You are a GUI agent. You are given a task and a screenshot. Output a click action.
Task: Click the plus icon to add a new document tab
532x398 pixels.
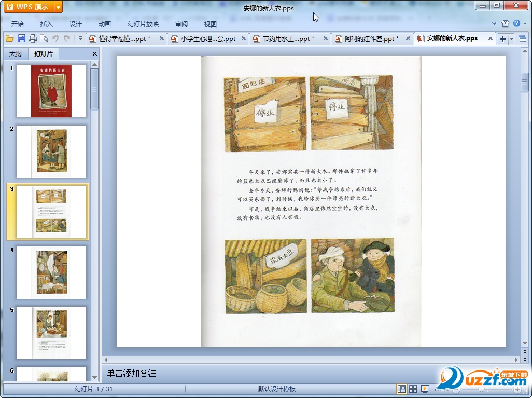pos(502,39)
